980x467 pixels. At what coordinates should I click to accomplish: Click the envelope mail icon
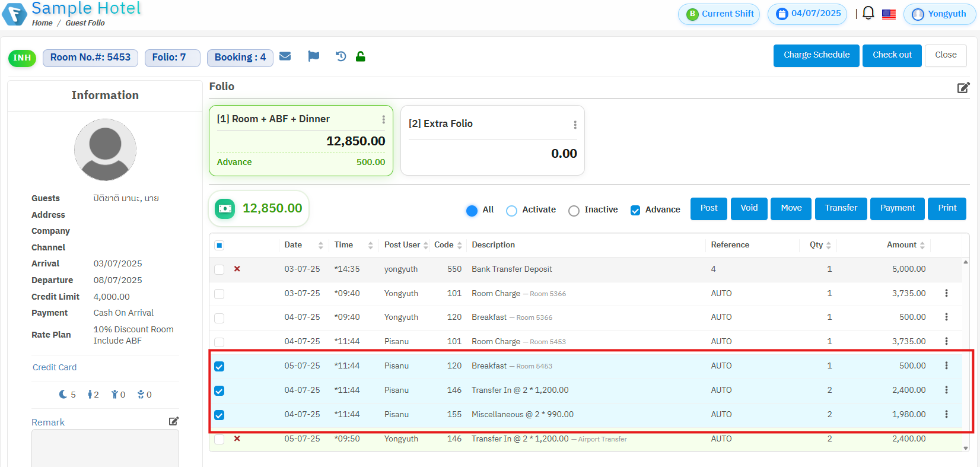[x=285, y=56]
